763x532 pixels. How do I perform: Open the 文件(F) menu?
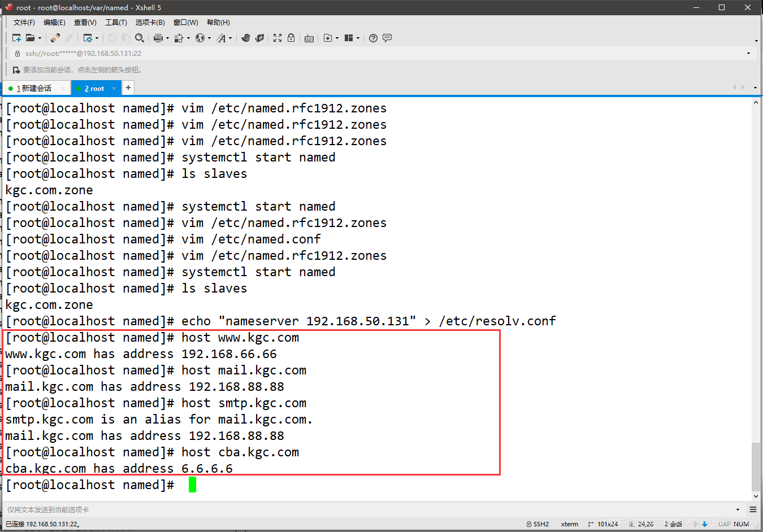point(24,23)
